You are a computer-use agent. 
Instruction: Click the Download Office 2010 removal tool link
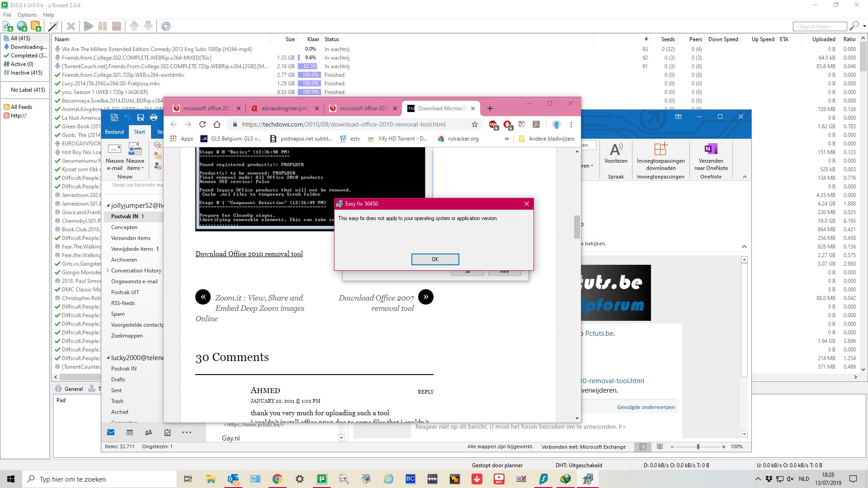(249, 254)
